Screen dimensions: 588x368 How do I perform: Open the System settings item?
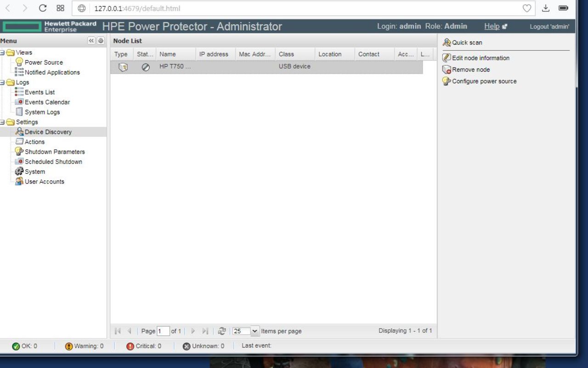tap(35, 172)
